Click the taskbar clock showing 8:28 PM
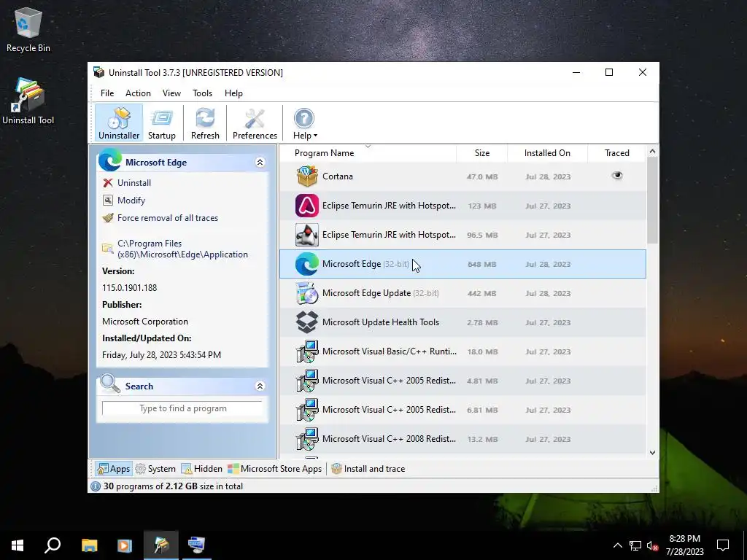 point(684,545)
